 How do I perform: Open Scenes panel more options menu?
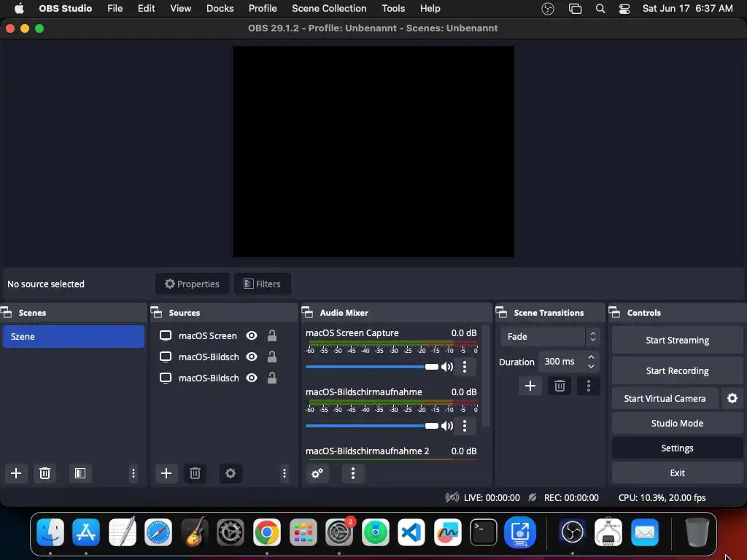coord(133,473)
